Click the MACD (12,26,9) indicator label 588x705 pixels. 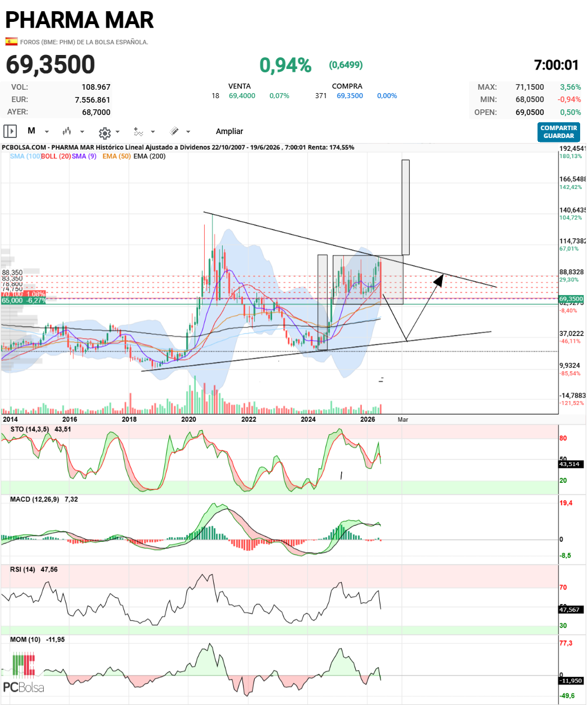[35, 499]
